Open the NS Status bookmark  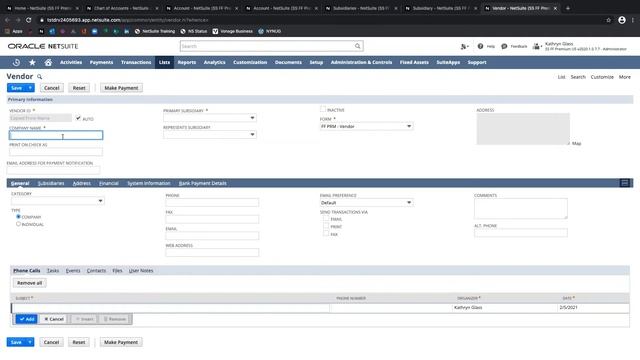(x=194, y=31)
